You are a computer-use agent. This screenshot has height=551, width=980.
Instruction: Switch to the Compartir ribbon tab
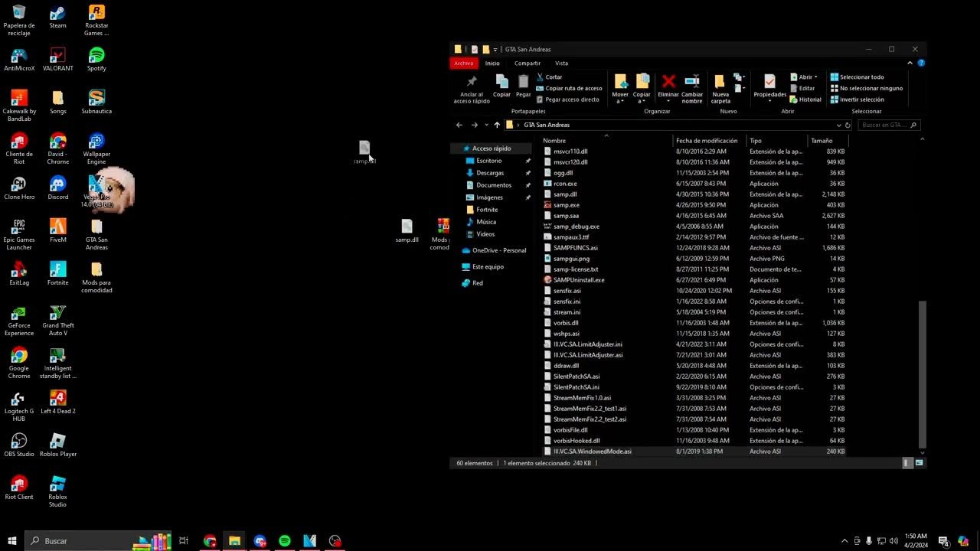click(x=527, y=63)
